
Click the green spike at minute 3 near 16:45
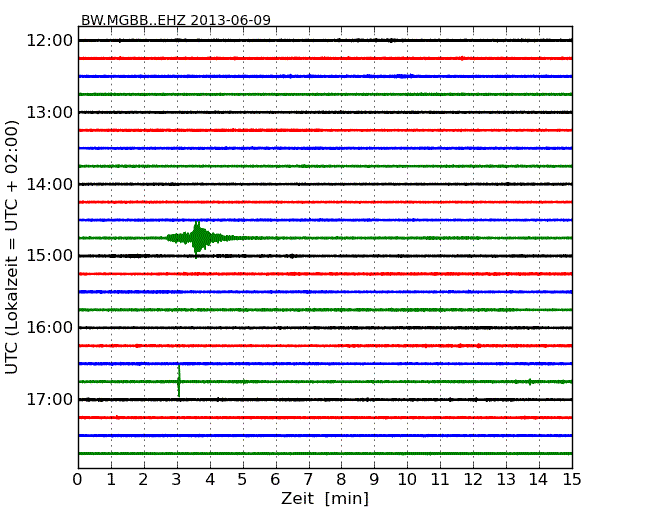[179, 381]
